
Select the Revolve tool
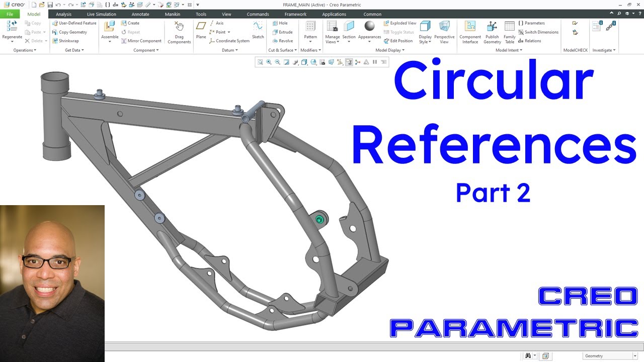click(x=282, y=41)
